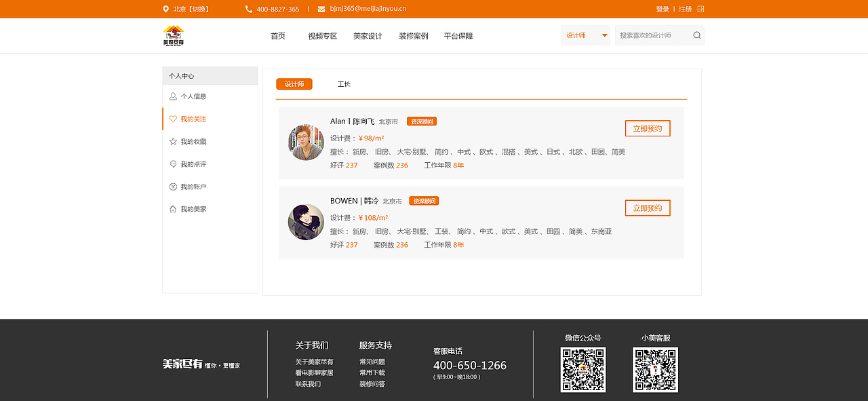The width and height of the screenshot is (868, 401).
Task: Select the 我的账户 sidebar entry
Action: [193, 186]
